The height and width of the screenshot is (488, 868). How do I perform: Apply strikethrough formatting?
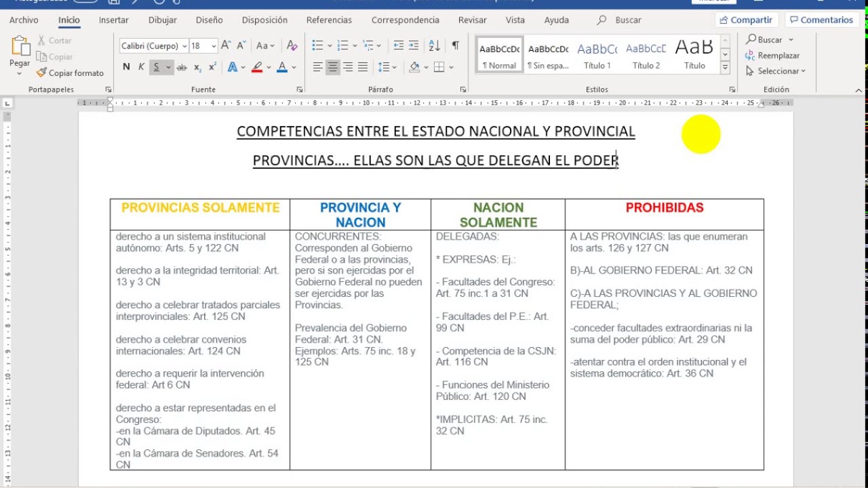point(181,67)
